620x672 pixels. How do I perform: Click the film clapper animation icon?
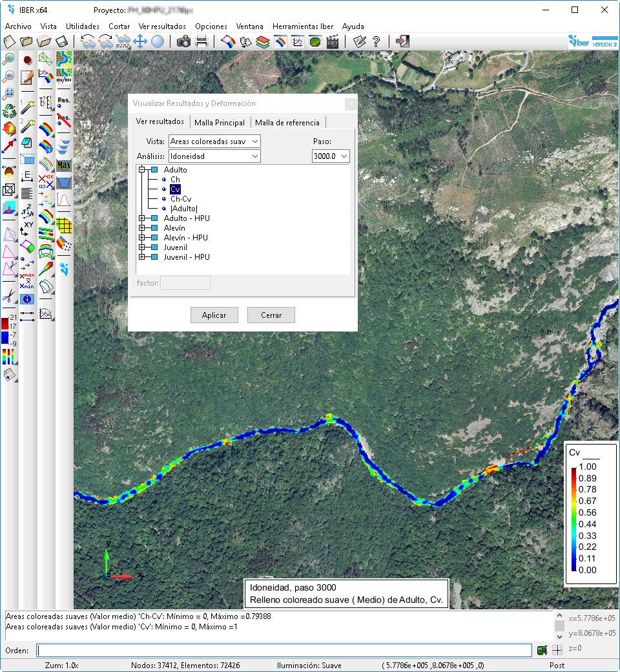point(333,42)
